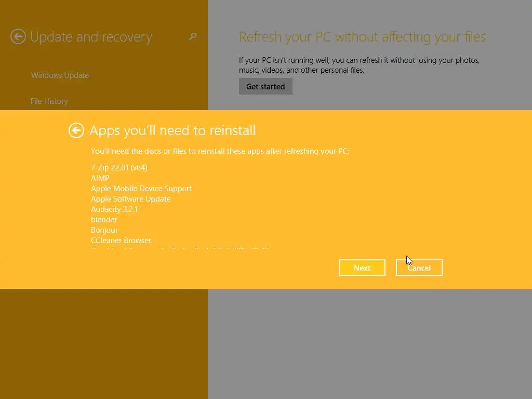Screen dimensions: 532x399
Task: Select CCleaner Browser in the list
Action: [x=121, y=241]
